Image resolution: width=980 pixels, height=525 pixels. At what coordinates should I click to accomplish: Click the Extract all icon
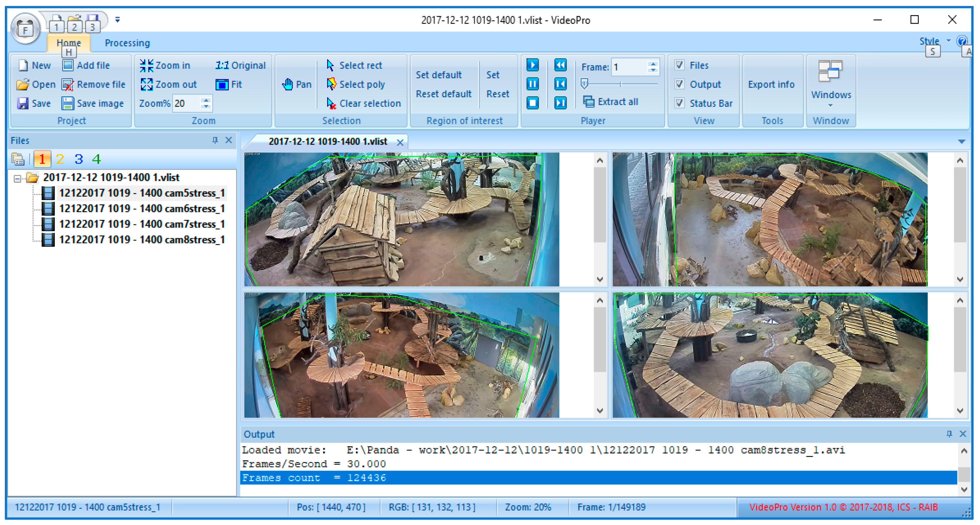(589, 102)
